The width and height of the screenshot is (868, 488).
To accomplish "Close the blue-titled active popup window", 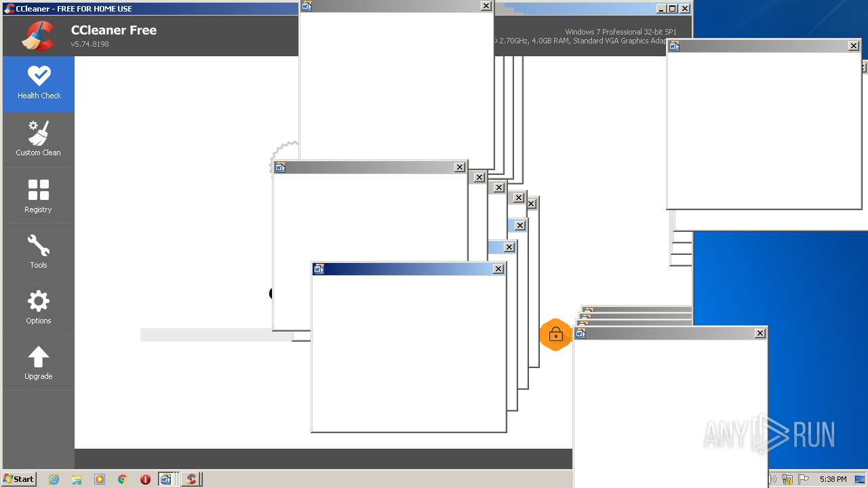I will point(498,269).
